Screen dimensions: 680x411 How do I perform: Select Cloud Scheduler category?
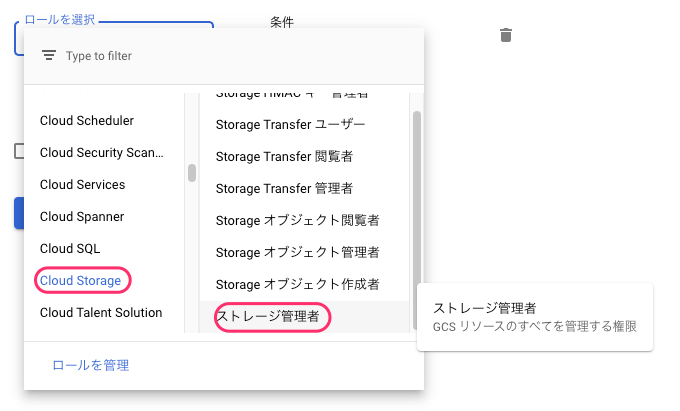coord(87,121)
